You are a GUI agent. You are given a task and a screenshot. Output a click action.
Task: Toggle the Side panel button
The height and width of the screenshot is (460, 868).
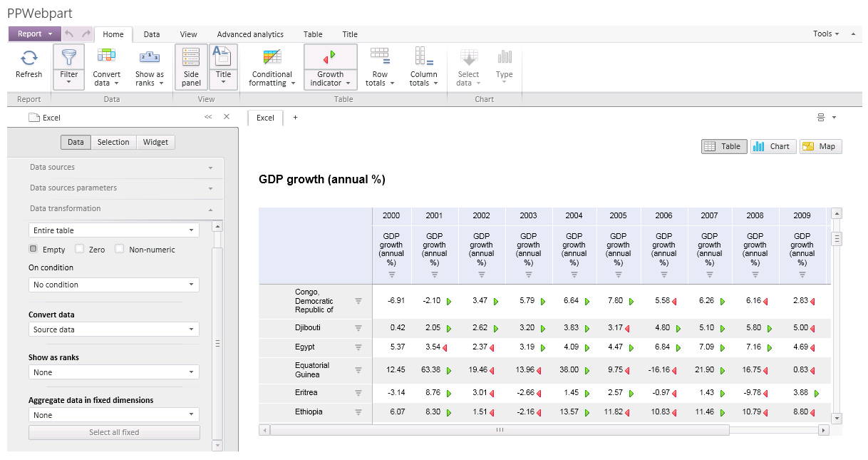point(191,66)
